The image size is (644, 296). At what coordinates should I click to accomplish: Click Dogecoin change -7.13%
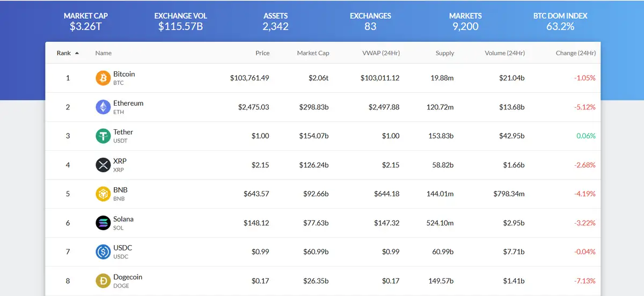585,280
